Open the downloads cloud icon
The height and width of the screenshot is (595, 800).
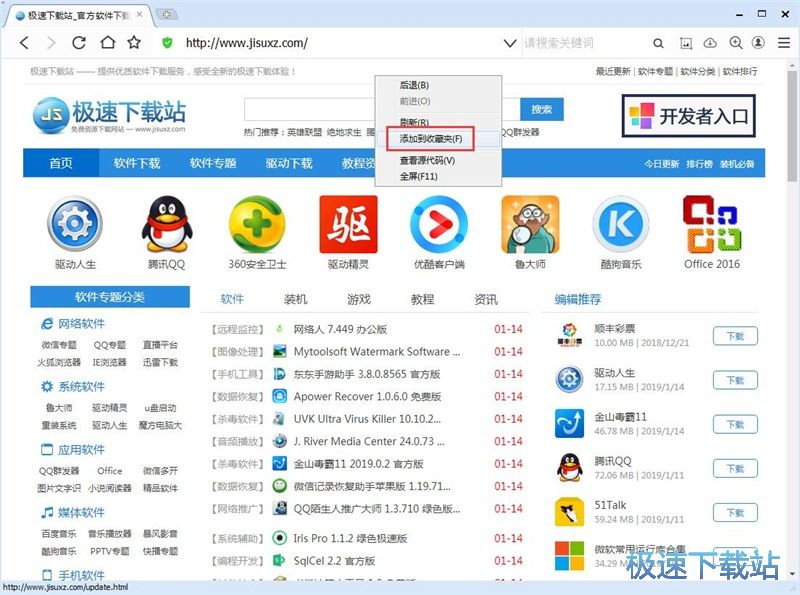coord(710,43)
